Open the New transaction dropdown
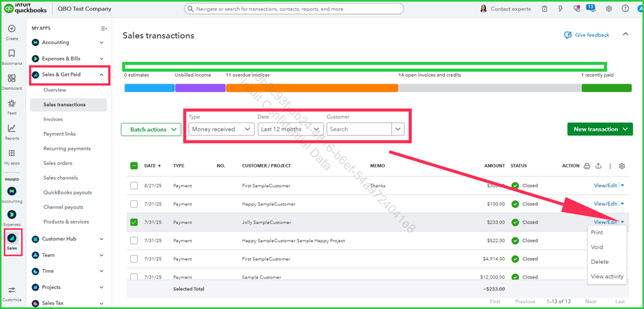This screenshot has width=644, height=309. click(x=600, y=129)
